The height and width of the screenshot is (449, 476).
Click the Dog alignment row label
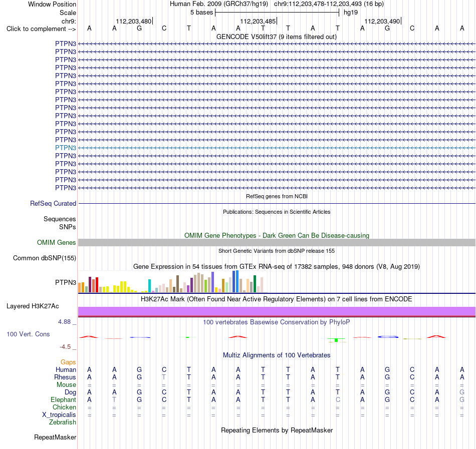click(70, 392)
